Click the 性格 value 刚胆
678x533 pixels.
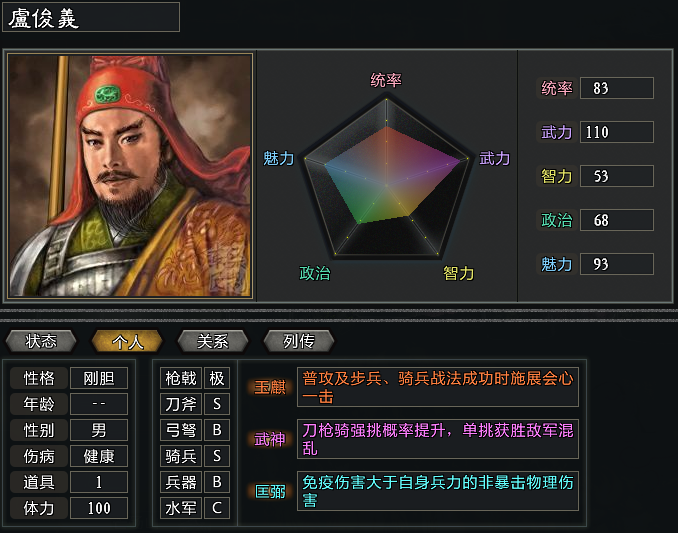coord(99,378)
